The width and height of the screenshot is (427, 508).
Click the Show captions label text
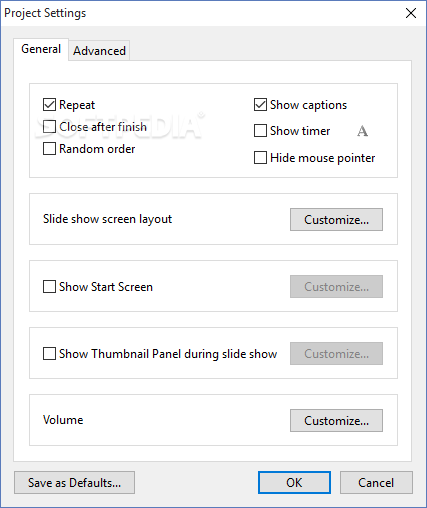coord(308,105)
